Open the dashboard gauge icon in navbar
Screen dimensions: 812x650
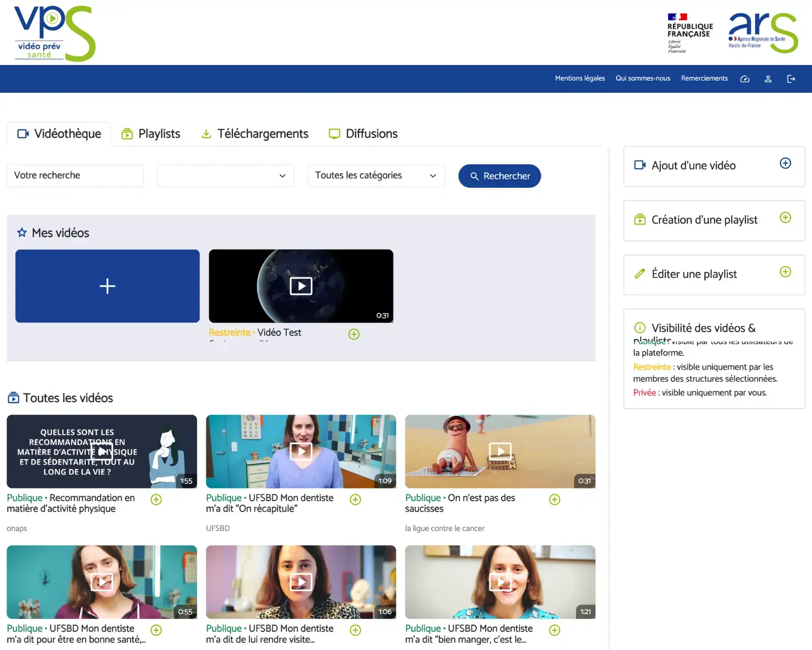click(745, 79)
